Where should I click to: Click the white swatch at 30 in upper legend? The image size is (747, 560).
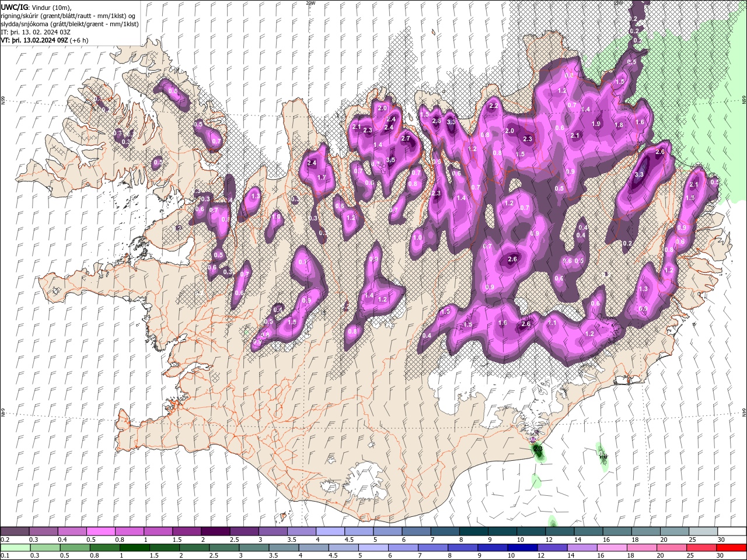coord(731,531)
